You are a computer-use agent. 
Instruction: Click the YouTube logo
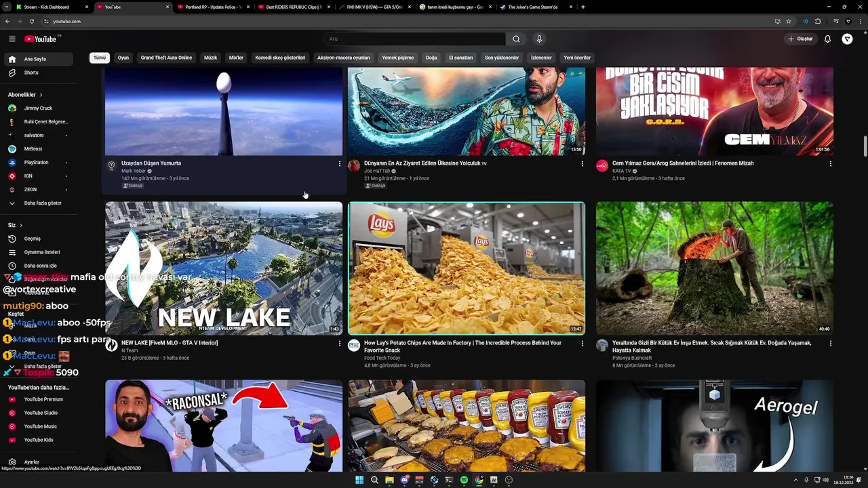(x=41, y=39)
